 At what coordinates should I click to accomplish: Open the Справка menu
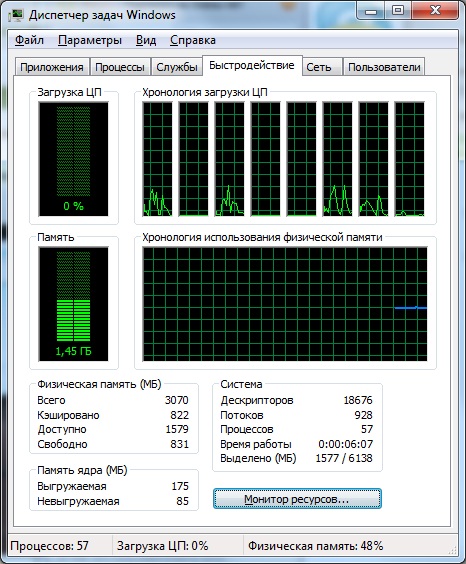tap(193, 40)
